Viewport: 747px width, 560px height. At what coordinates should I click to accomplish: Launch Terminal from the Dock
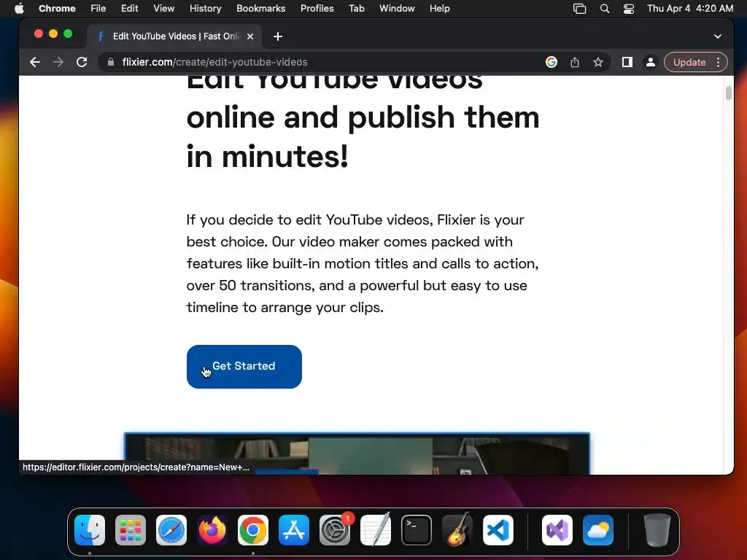(417, 530)
